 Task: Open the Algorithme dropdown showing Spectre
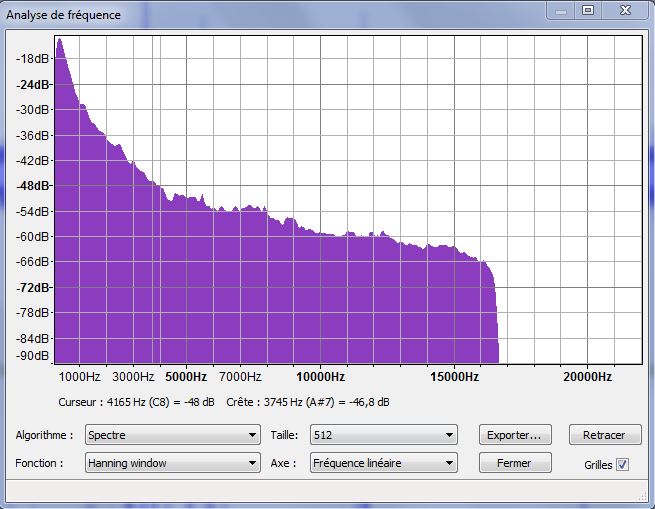click(x=172, y=435)
